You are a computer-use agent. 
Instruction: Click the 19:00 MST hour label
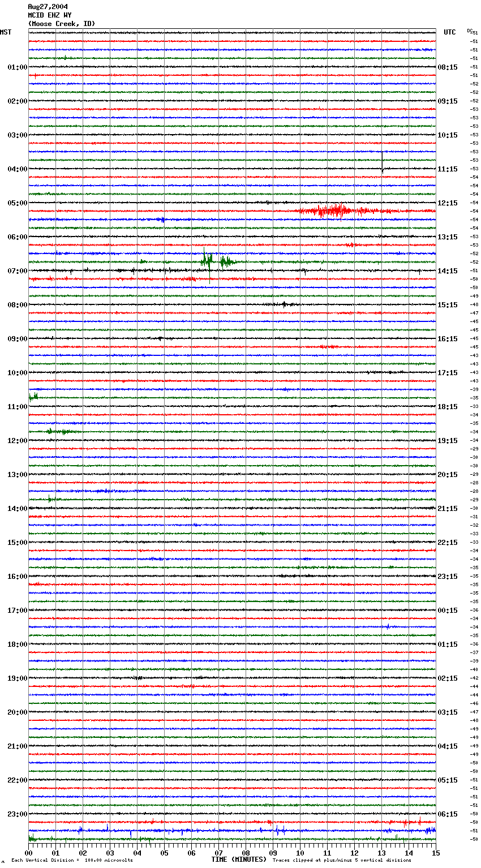pyautogui.click(x=18, y=678)
